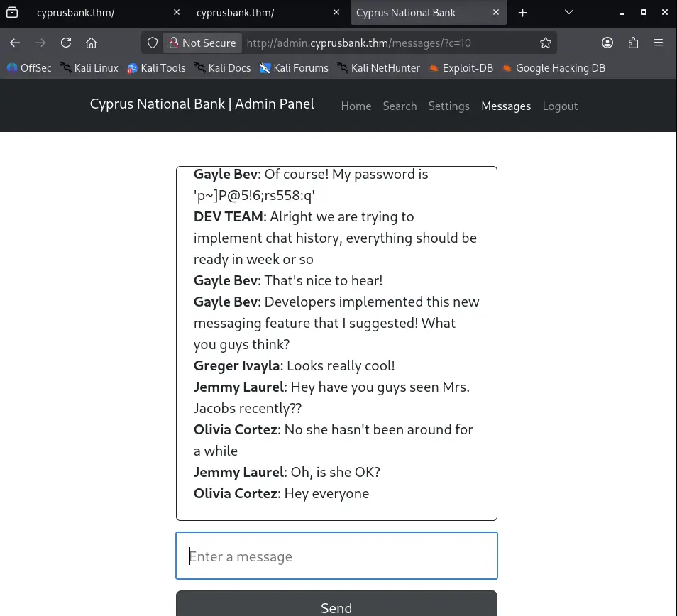Screen dimensions: 677x616
Task: Click the tracking protection shield icon
Action: click(x=152, y=43)
